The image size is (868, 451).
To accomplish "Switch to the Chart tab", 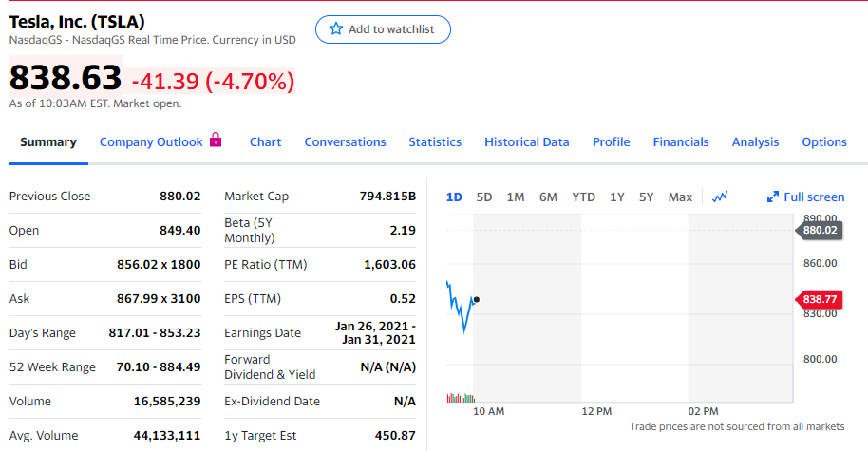I will click(x=265, y=142).
